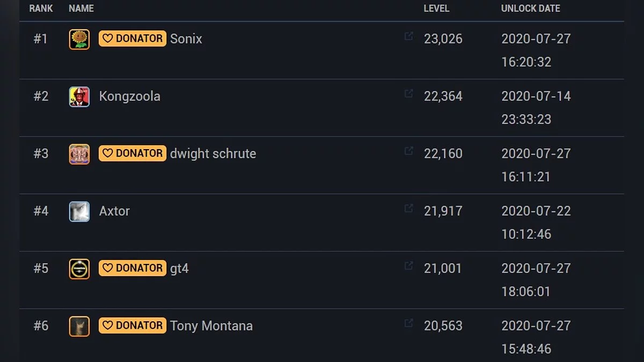Open the Sonix profile name link
Image resolution: width=644 pixels, height=362 pixels.
pyautogui.click(x=186, y=39)
